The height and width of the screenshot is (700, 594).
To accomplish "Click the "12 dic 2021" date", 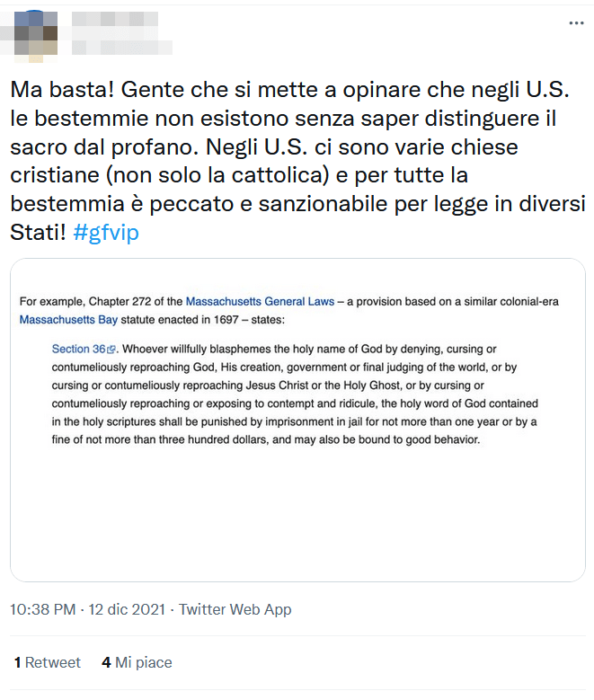I will (x=126, y=609).
